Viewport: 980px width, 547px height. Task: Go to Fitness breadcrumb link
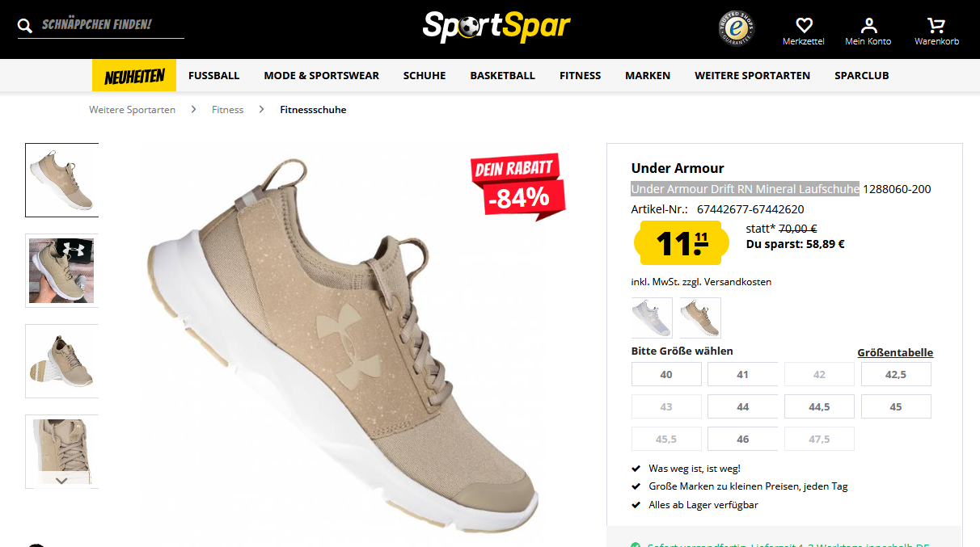(227, 110)
